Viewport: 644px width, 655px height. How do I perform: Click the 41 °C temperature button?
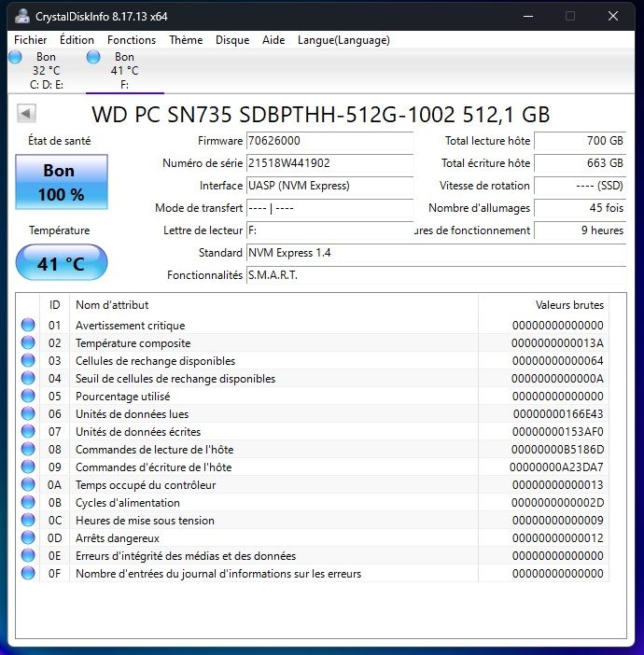(62, 263)
